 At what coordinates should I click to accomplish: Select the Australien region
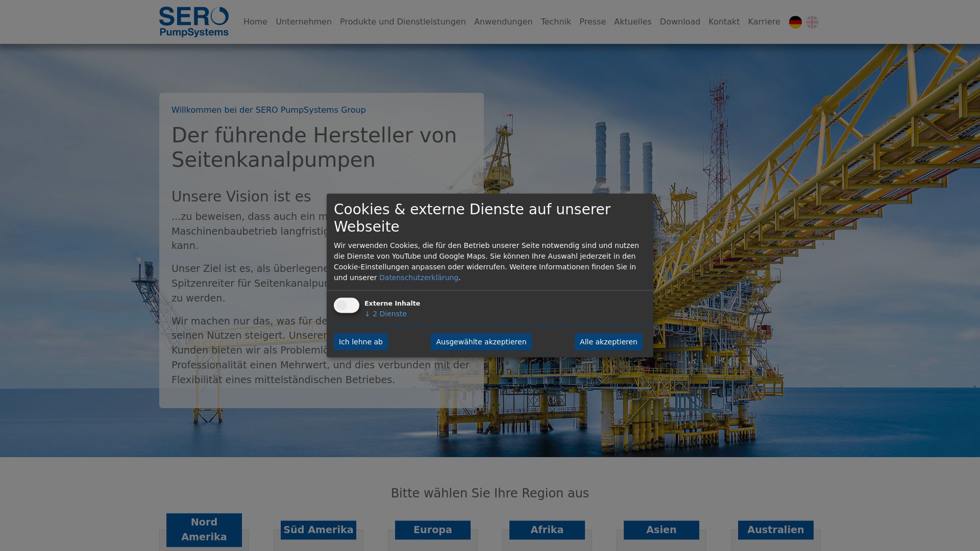[776, 530]
